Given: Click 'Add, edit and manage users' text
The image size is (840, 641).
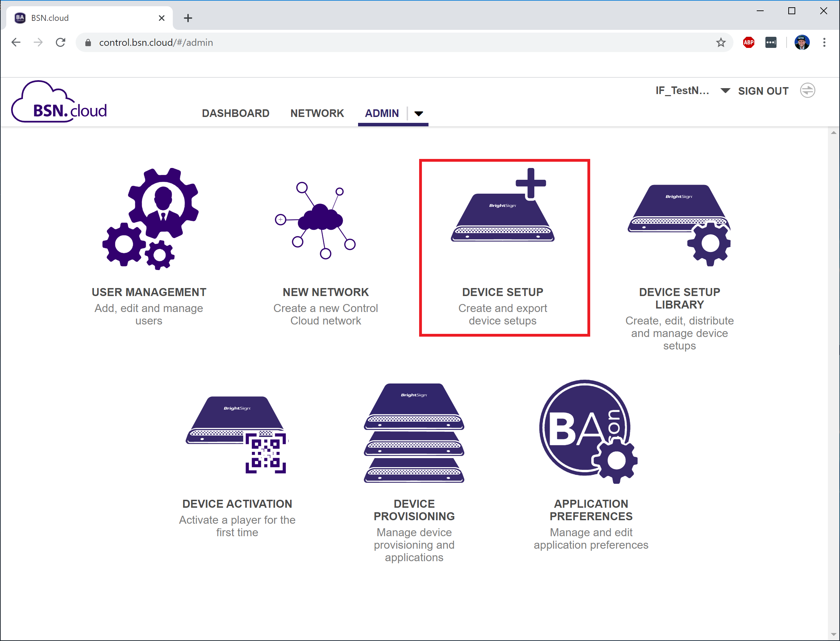Looking at the screenshot, I should tap(149, 314).
